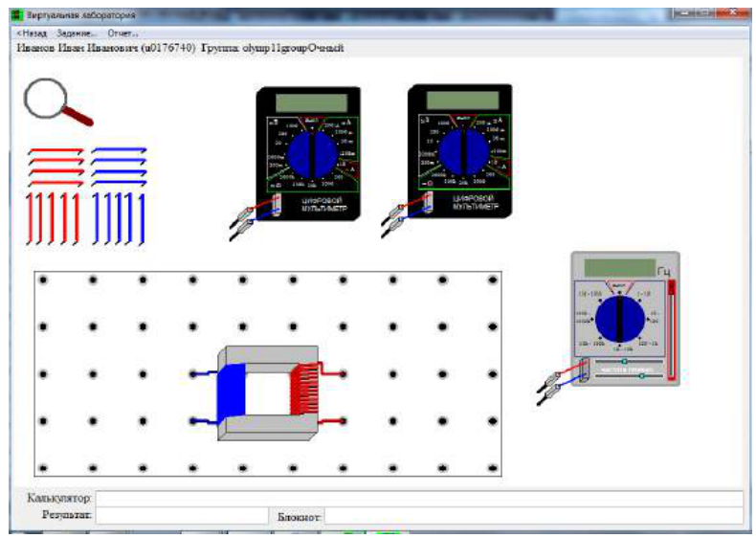The image size is (756, 538).
Task: Open the Отчет... menu
Action: pos(122,34)
